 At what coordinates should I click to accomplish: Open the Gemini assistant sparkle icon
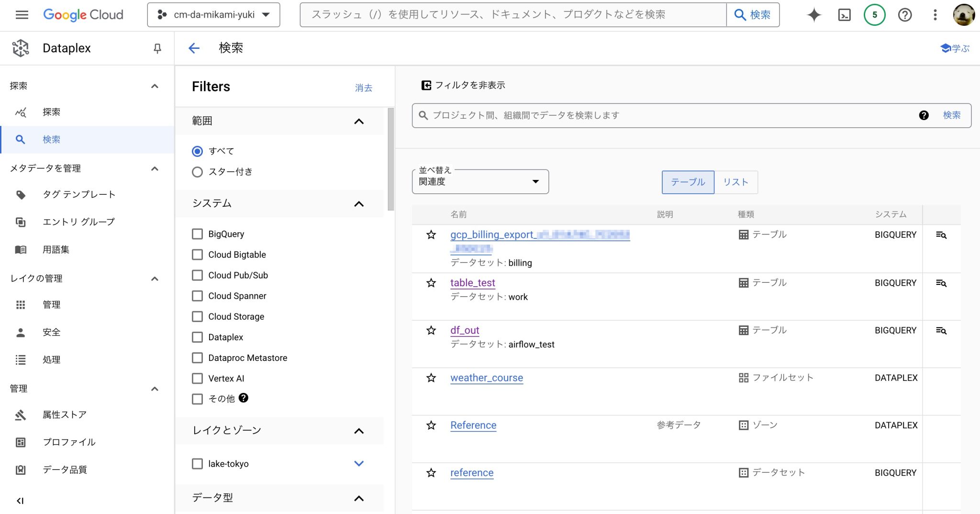813,15
